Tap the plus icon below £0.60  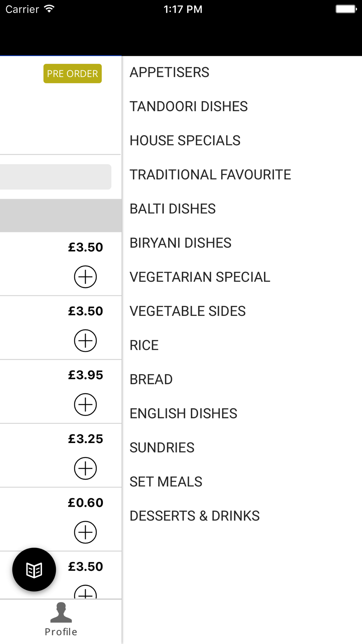(85, 532)
